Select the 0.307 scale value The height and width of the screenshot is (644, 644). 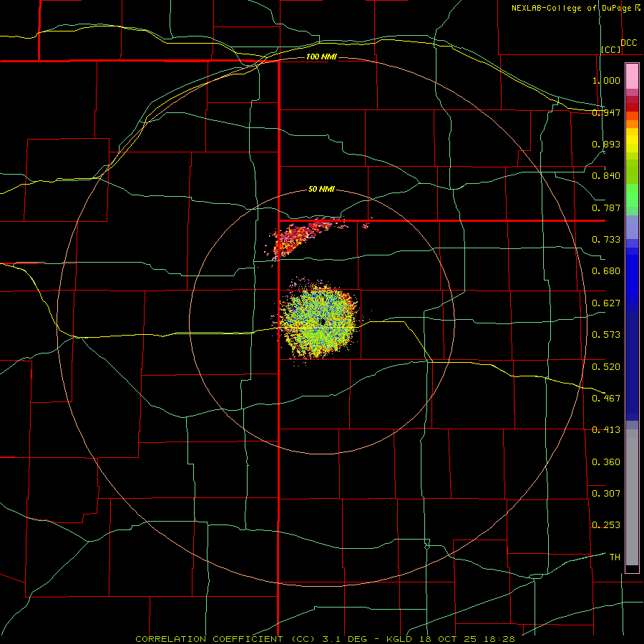[x=606, y=494]
